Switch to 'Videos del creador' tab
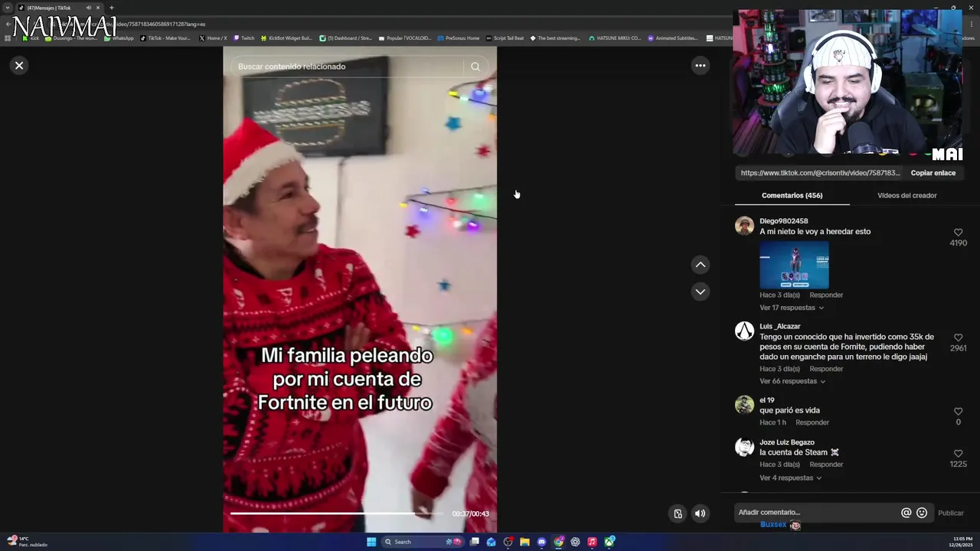This screenshot has width=980, height=551. pos(906,196)
